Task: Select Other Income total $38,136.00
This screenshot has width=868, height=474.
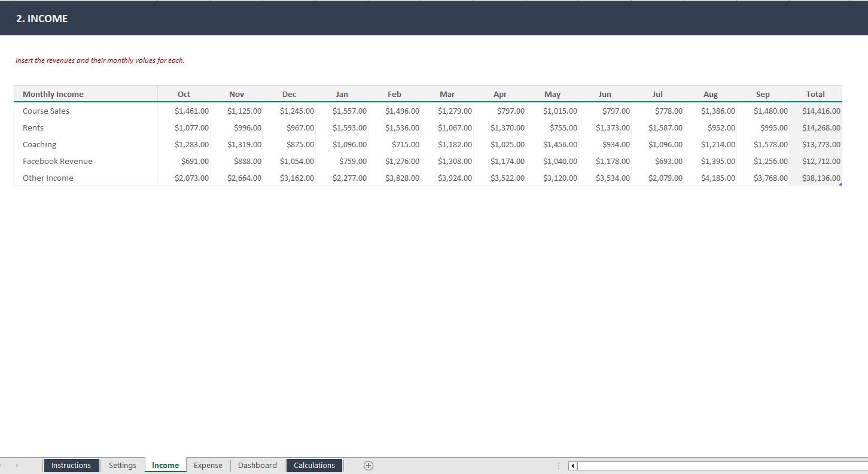Action: click(x=816, y=178)
